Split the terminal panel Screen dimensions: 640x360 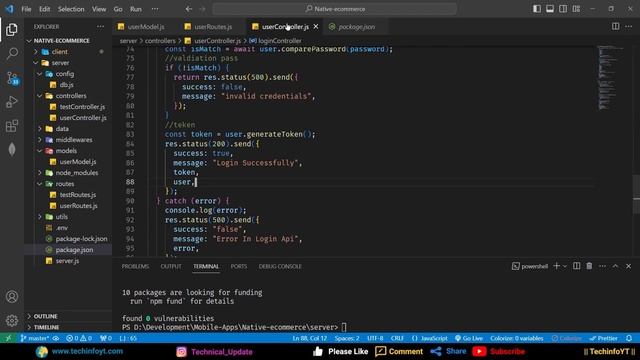click(x=576, y=266)
